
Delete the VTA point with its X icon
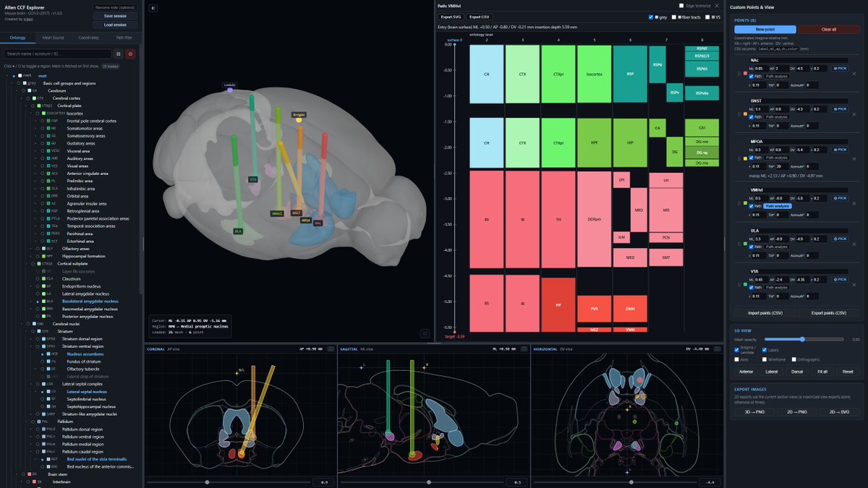(x=854, y=285)
